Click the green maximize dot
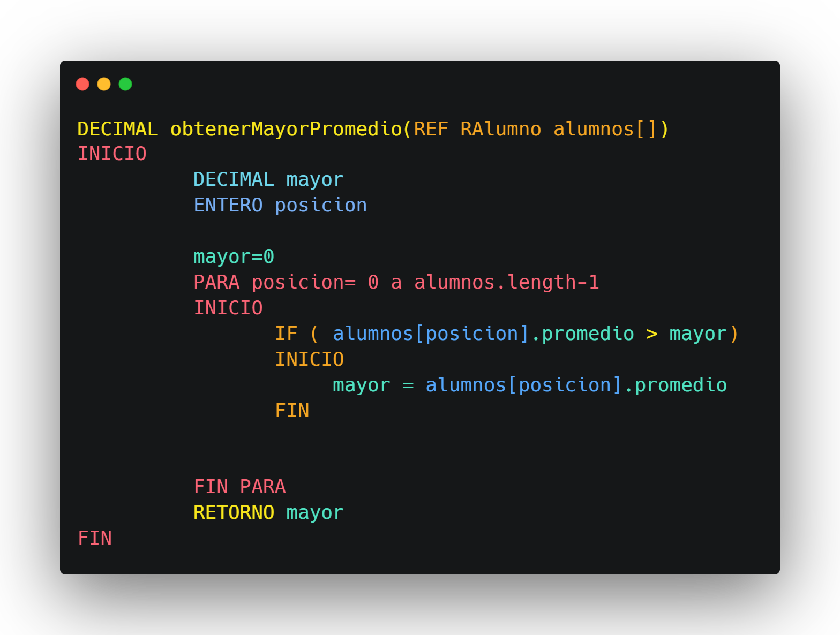 coord(125,84)
